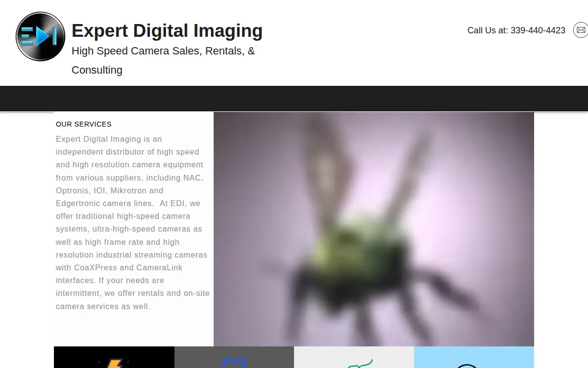Click the OUR SERVICES heading
This screenshot has height=368, width=588.
click(84, 124)
